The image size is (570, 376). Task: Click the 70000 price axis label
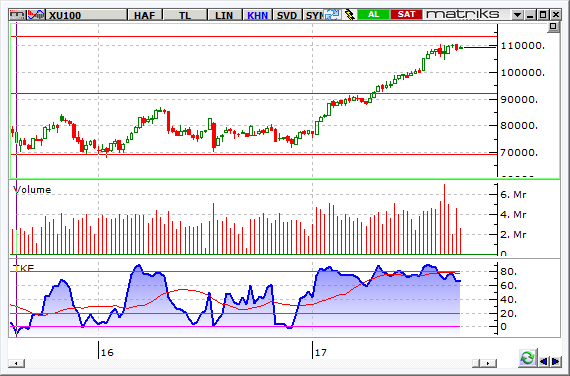pyautogui.click(x=519, y=152)
